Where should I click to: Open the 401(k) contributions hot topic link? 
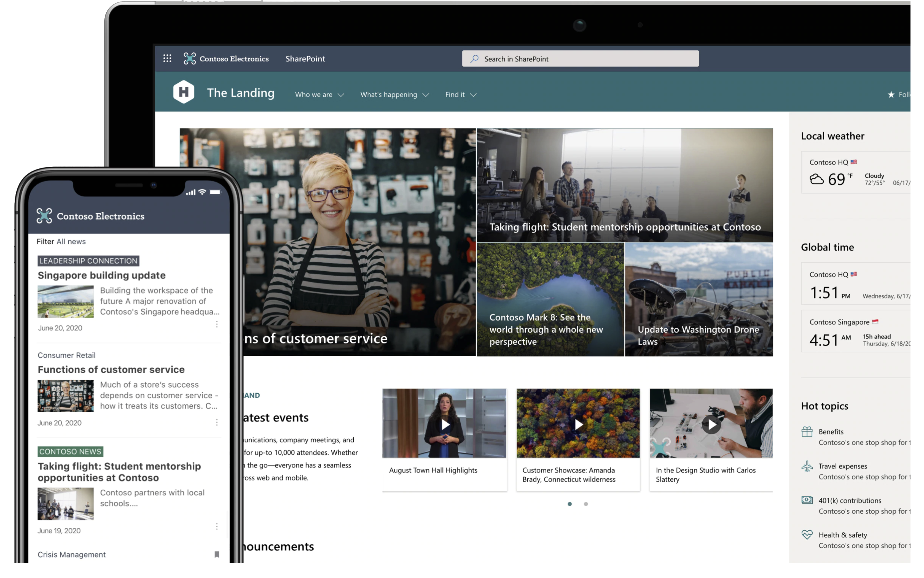850,500
